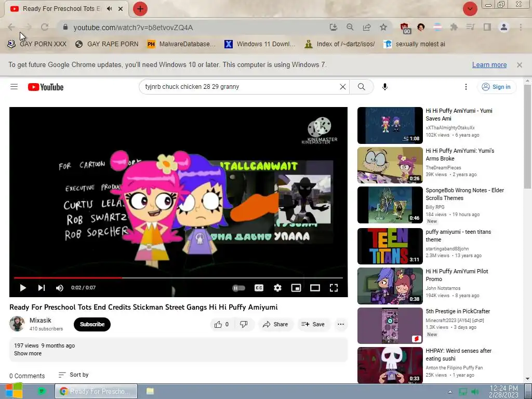Click the Sign in button
Viewport: 532px width, 399px height.
click(496, 87)
